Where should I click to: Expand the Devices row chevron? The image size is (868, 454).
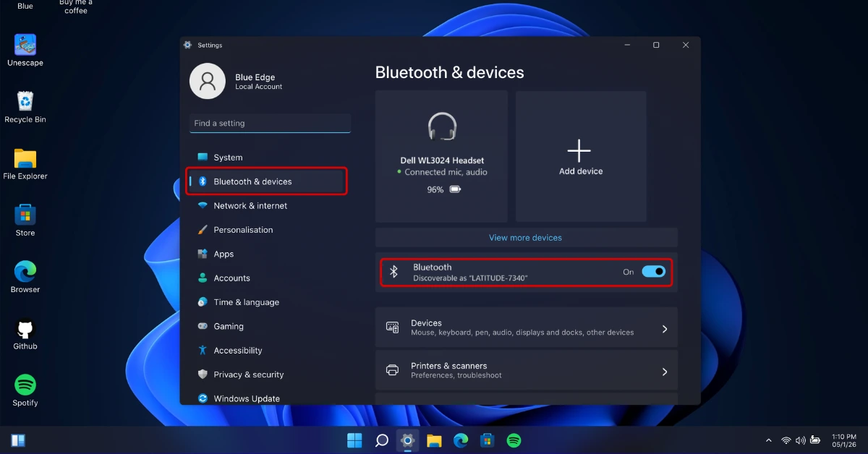[665, 329]
